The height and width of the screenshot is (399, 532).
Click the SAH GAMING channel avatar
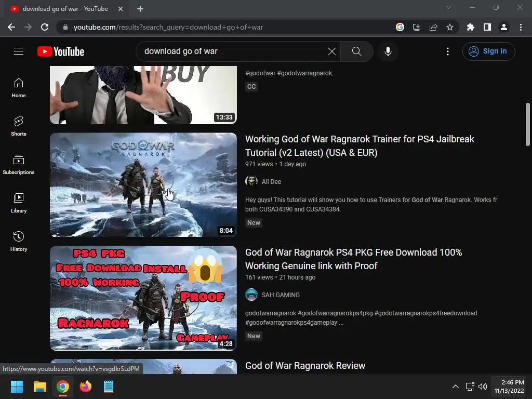tap(251, 295)
